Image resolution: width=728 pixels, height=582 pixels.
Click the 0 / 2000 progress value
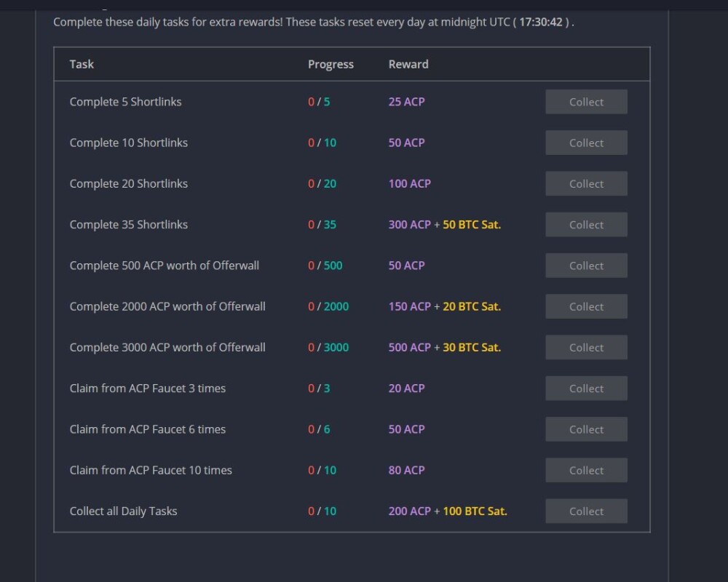pos(328,306)
